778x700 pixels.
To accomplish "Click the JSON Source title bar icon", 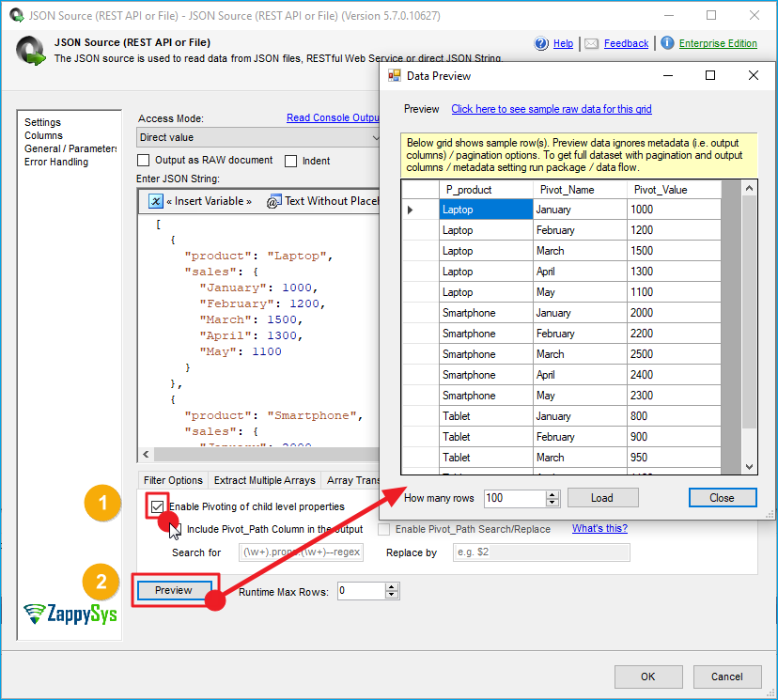I will 17,15.
